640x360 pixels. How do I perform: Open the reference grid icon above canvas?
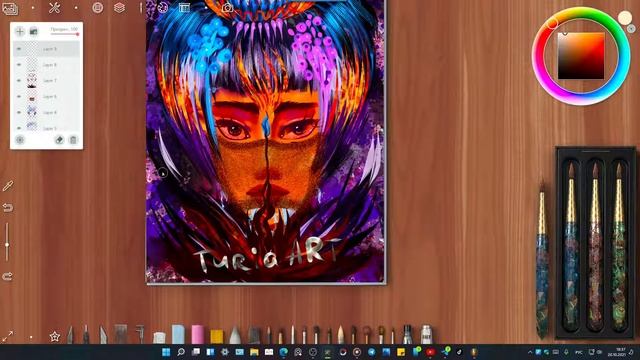click(x=184, y=7)
